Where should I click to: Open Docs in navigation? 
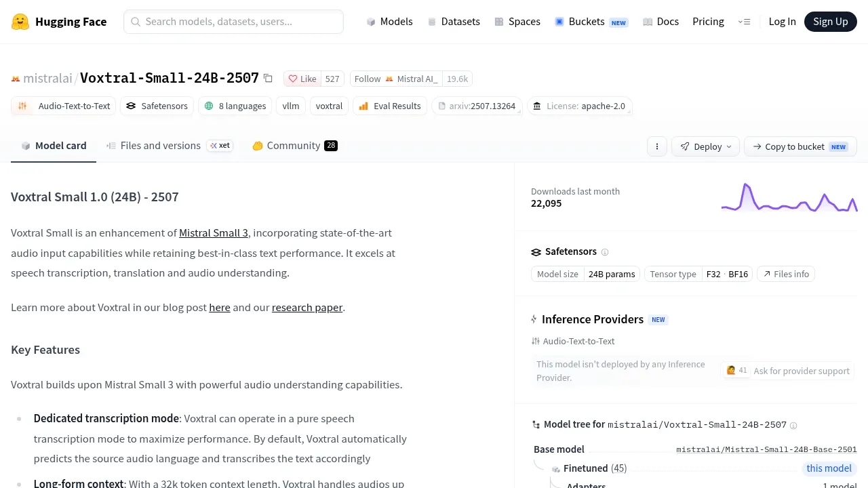(660, 22)
